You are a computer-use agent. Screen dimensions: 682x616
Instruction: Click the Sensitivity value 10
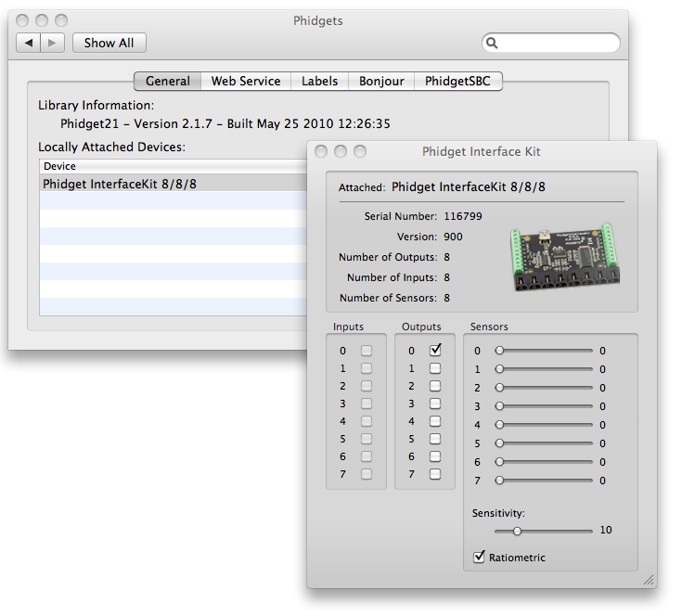tap(606, 530)
